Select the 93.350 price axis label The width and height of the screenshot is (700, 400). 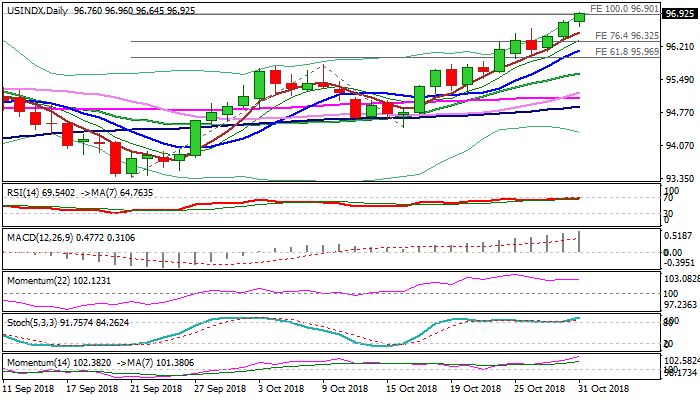[680, 178]
